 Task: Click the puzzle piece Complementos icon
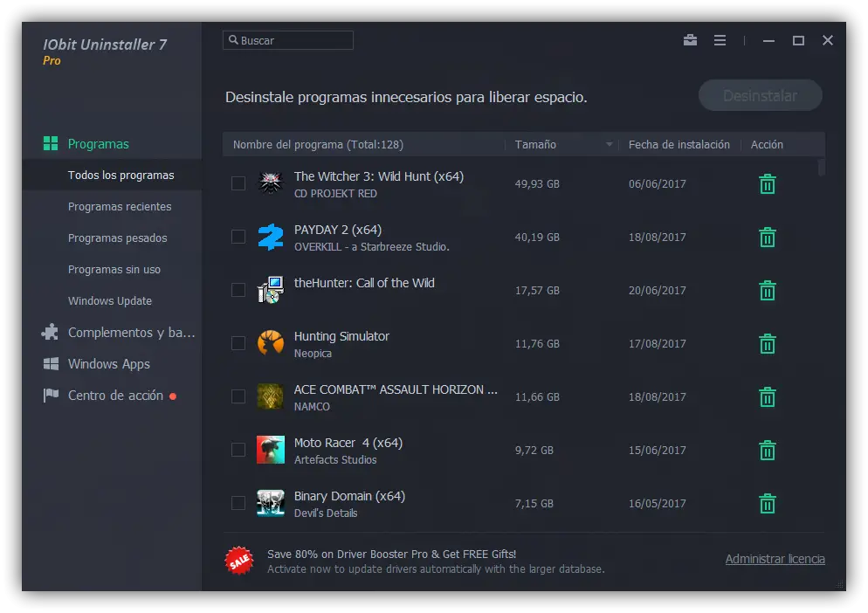[x=50, y=332]
